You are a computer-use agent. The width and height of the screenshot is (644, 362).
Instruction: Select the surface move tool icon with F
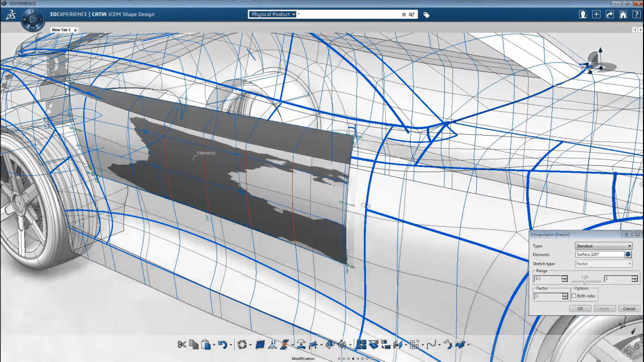tap(314, 345)
